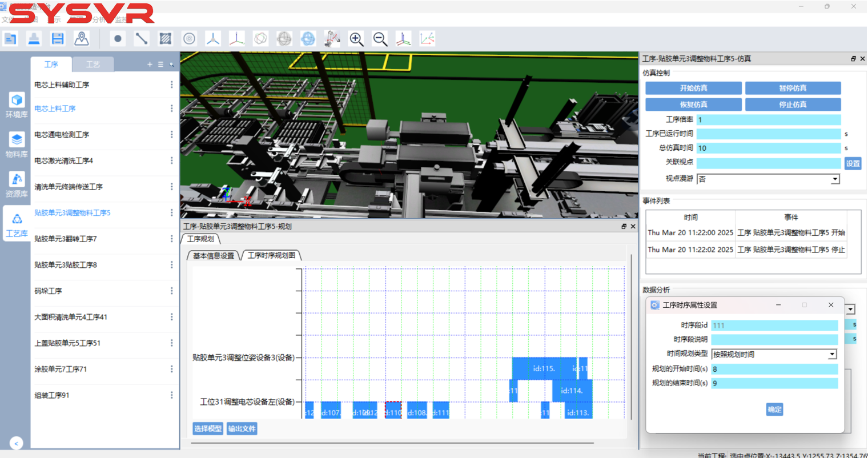Collapse the sidebar with the round arrow button
This screenshot has height=458, width=868.
pyautogui.click(x=16, y=443)
